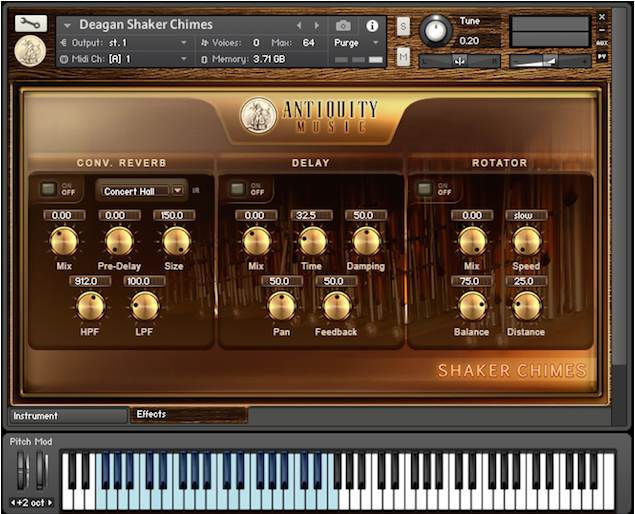Open Purge menu dropdown
Viewport: 635px width, 514px height.
375,43
